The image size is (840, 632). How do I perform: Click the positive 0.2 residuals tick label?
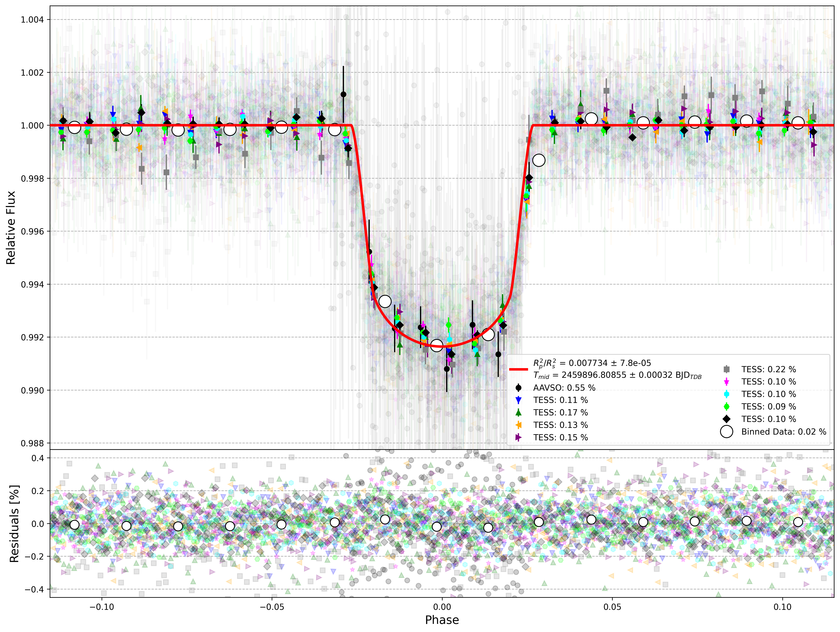coord(38,491)
